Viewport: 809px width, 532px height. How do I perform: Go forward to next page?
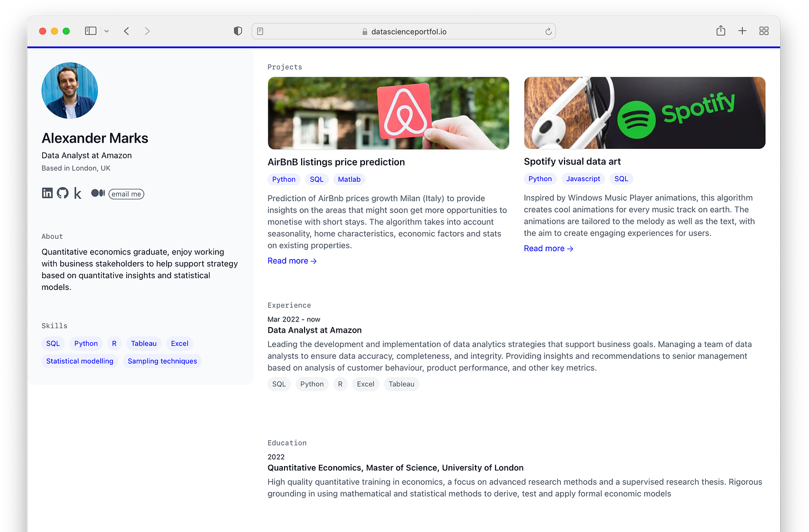click(147, 31)
